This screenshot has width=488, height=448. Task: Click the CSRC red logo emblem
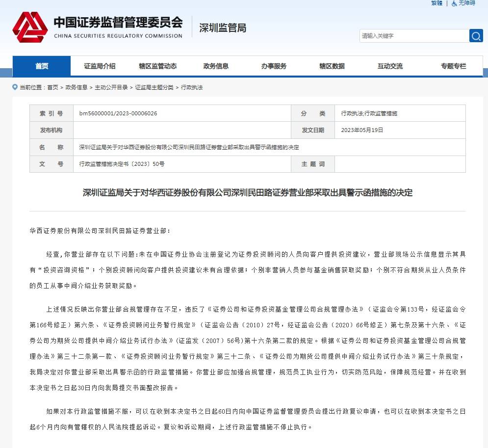point(30,27)
